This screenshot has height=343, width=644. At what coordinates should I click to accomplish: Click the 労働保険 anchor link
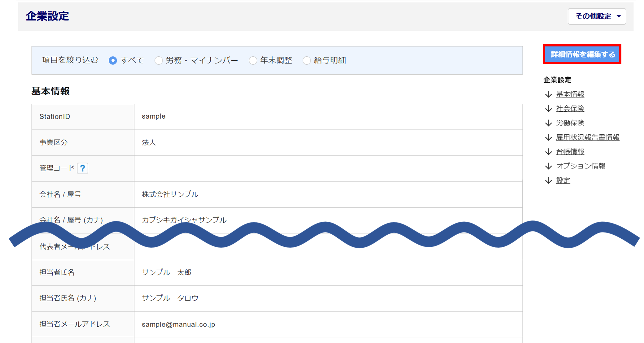point(570,123)
